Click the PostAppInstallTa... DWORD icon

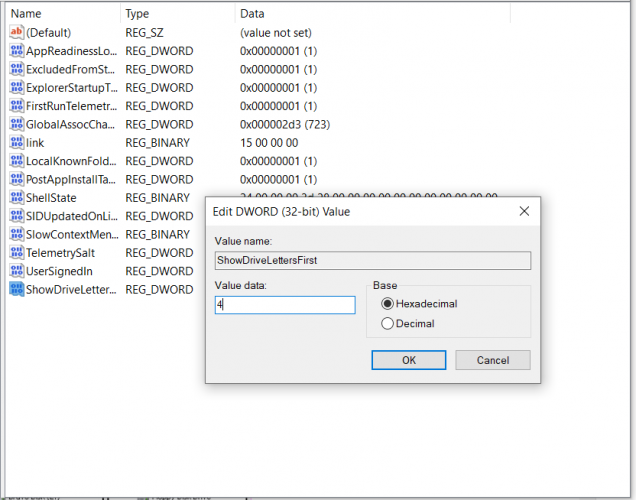(x=17, y=179)
